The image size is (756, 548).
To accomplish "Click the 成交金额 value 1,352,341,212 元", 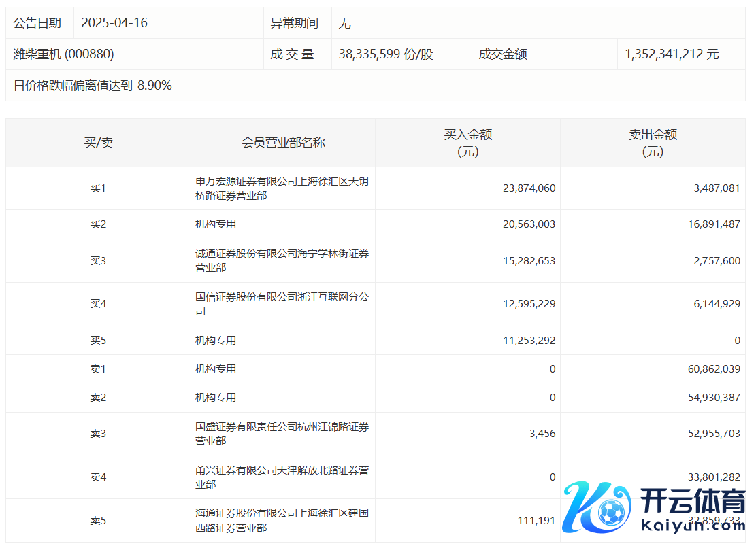I will coord(672,54).
